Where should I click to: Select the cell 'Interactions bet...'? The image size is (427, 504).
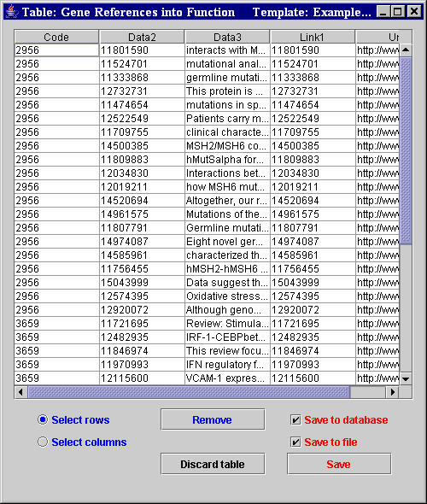pos(227,173)
